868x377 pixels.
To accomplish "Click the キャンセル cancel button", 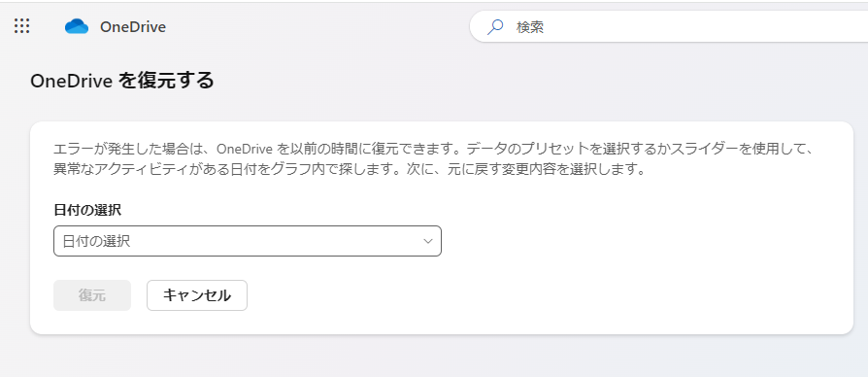I will click(196, 295).
